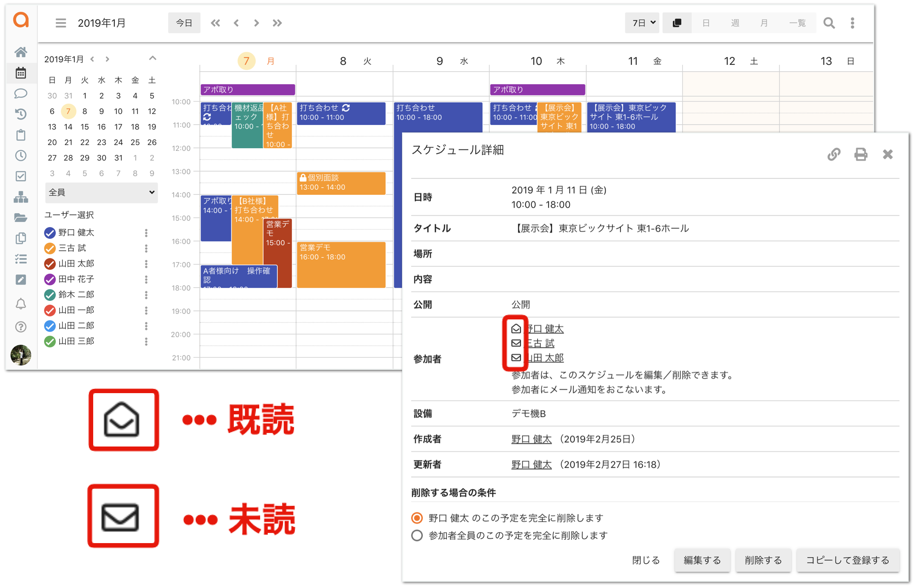Click 閉じる in the dialog

coord(646,560)
